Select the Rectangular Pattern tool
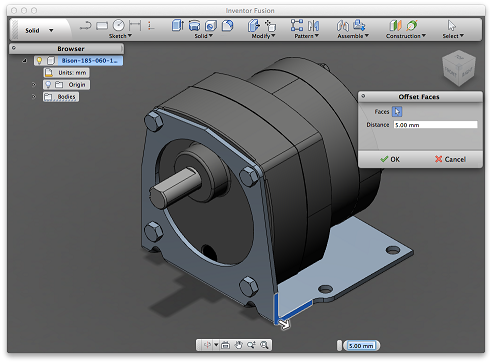Screen dimensions: 492x363 point(297,26)
